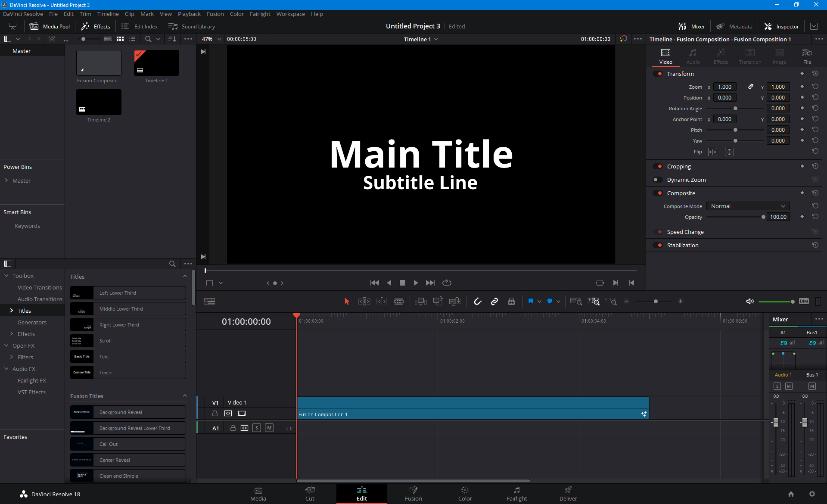Expand Master under Power Bins
Image resolution: width=827 pixels, height=504 pixels.
pyautogui.click(x=6, y=180)
